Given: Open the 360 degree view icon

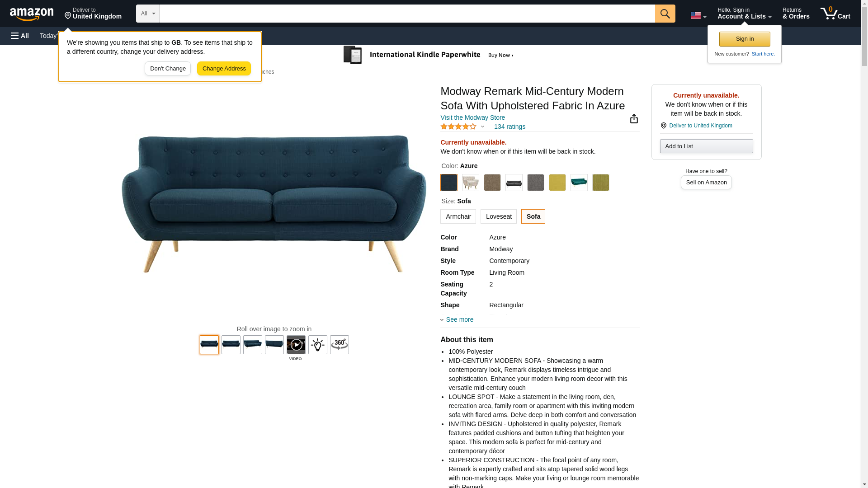Looking at the screenshot, I should pyautogui.click(x=340, y=345).
